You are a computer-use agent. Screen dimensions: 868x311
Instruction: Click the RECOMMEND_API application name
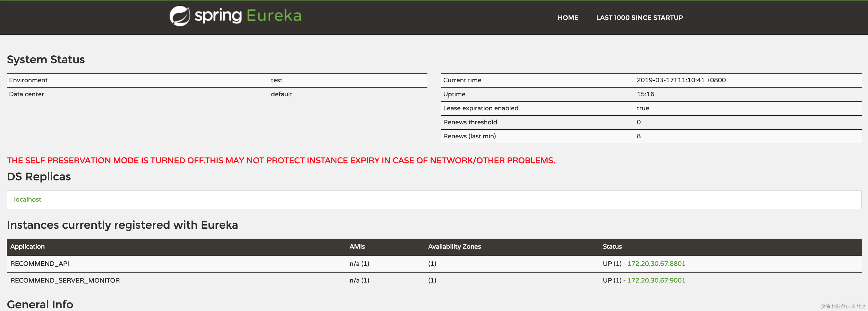click(39, 263)
